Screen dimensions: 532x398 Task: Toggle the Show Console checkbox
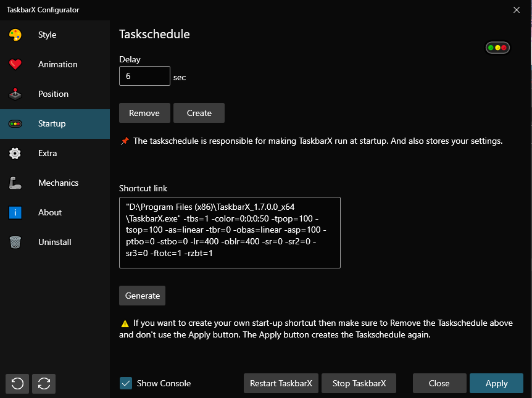click(x=126, y=383)
